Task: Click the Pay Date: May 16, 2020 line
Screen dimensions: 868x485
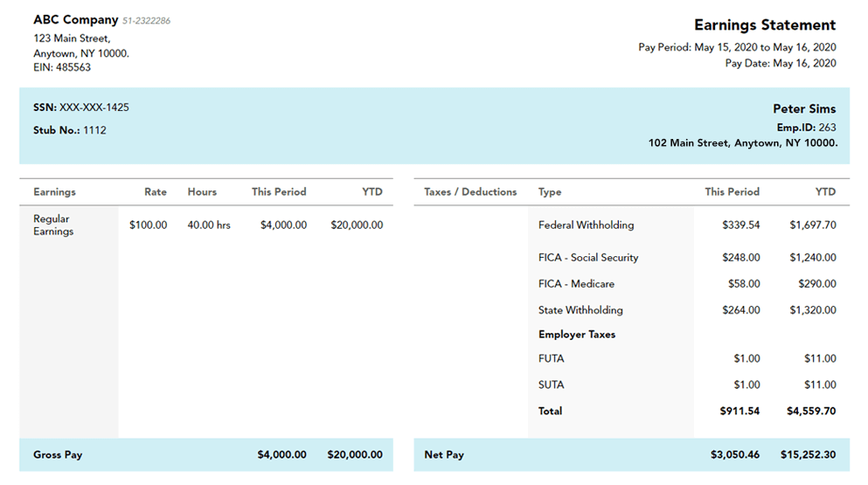Action: click(781, 63)
